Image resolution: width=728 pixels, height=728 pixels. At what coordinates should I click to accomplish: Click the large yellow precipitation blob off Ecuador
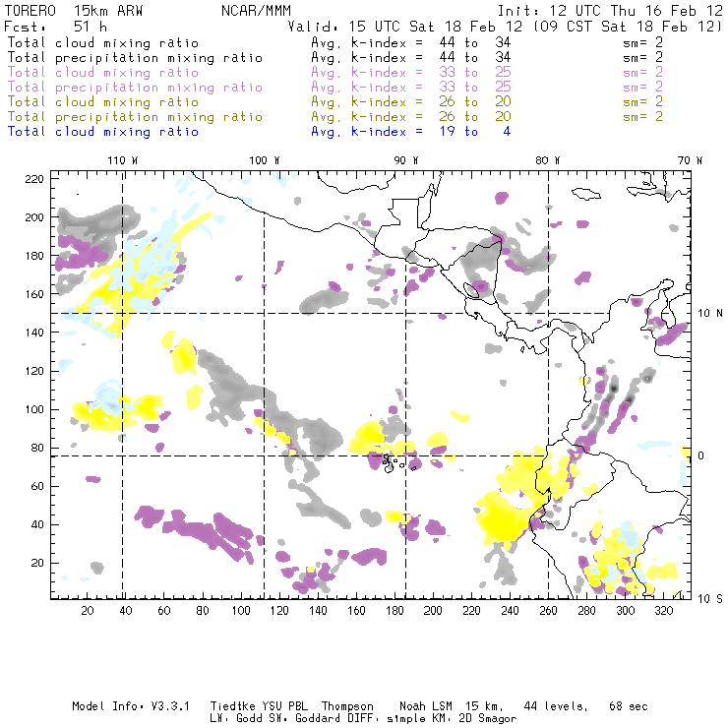502,516
